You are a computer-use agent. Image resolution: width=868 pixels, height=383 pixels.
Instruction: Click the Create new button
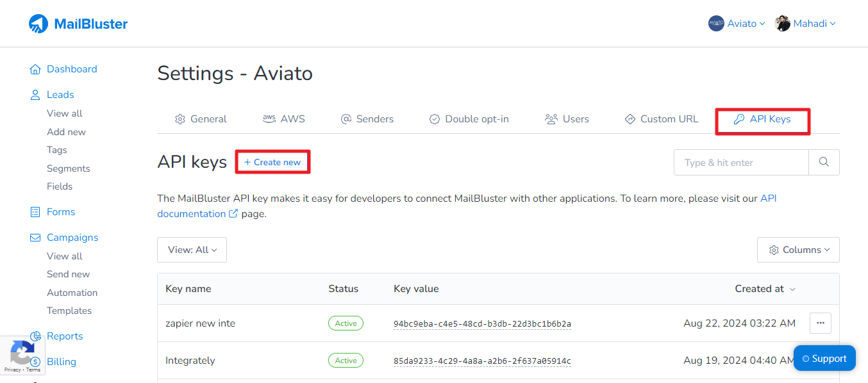(x=272, y=162)
